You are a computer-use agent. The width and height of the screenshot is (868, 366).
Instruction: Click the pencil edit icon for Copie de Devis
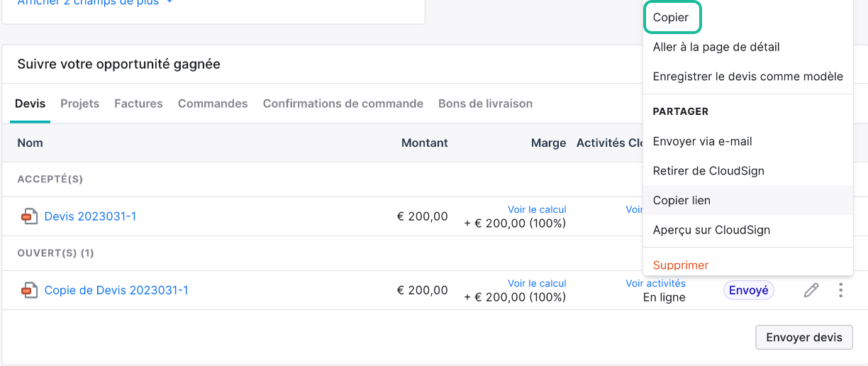pos(811,290)
